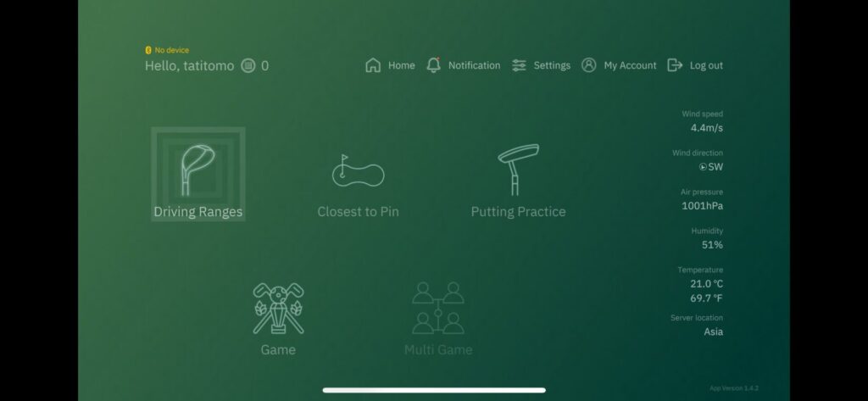
Task: Select the My Account text link
Action: pyautogui.click(x=630, y=65)
